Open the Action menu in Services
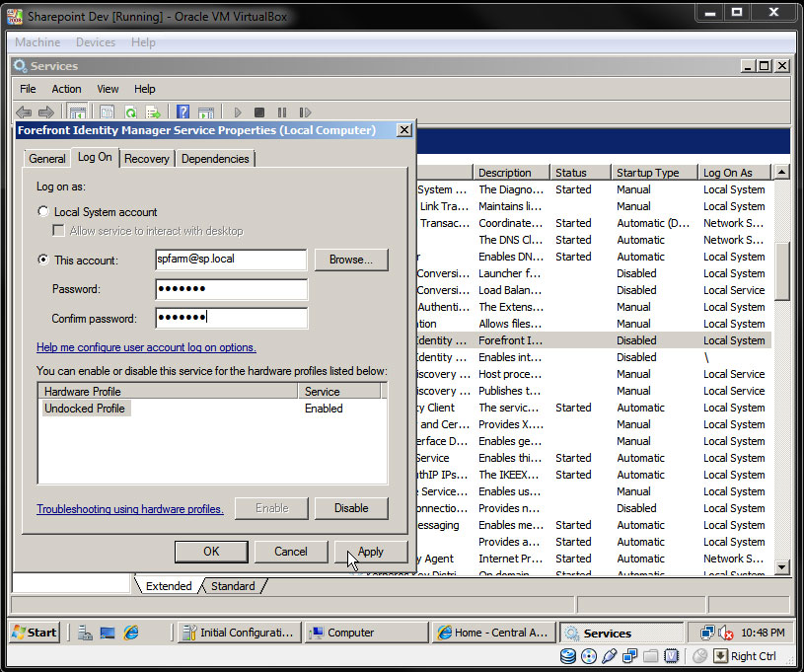804x672 pixels. click(66, 89)
